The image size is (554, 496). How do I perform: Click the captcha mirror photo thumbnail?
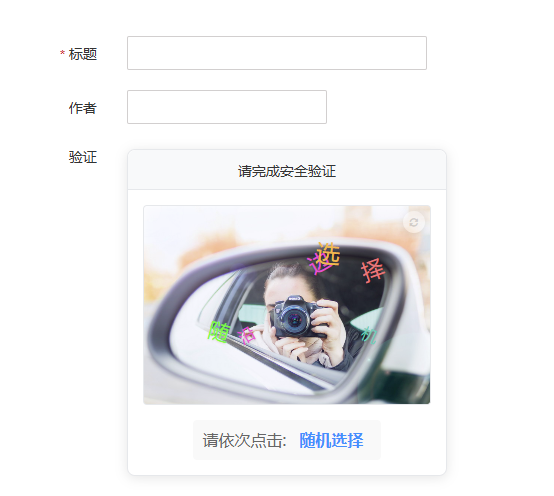pyautogui.click(x=287, y=305)
